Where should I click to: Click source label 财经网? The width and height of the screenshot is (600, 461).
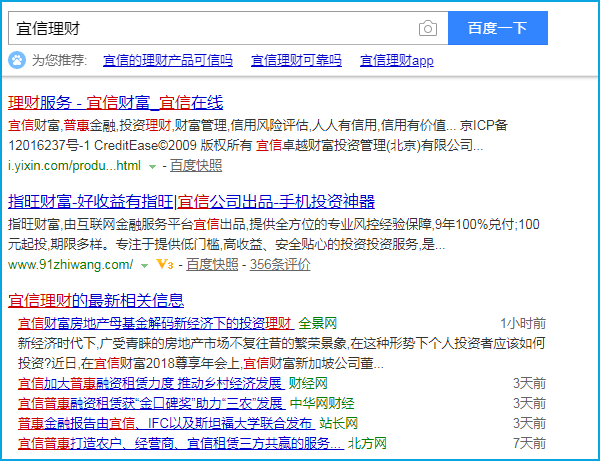point(308,383)
